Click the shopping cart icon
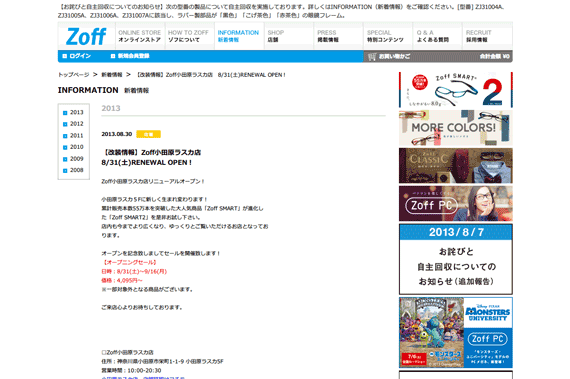The width and height of the screenshot is (570, 379). pos(372,57)
